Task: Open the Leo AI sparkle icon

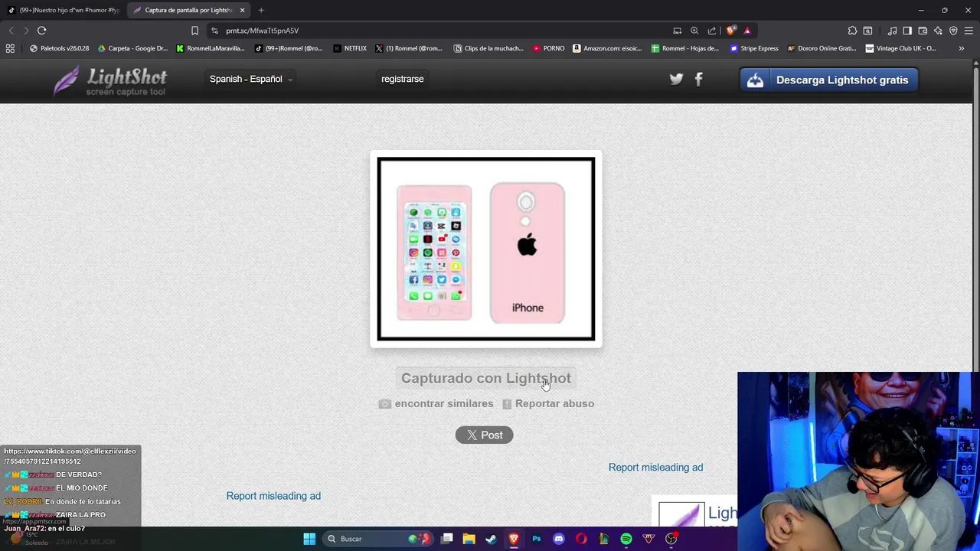Action: pyautogui.click(x=938, y=31)
